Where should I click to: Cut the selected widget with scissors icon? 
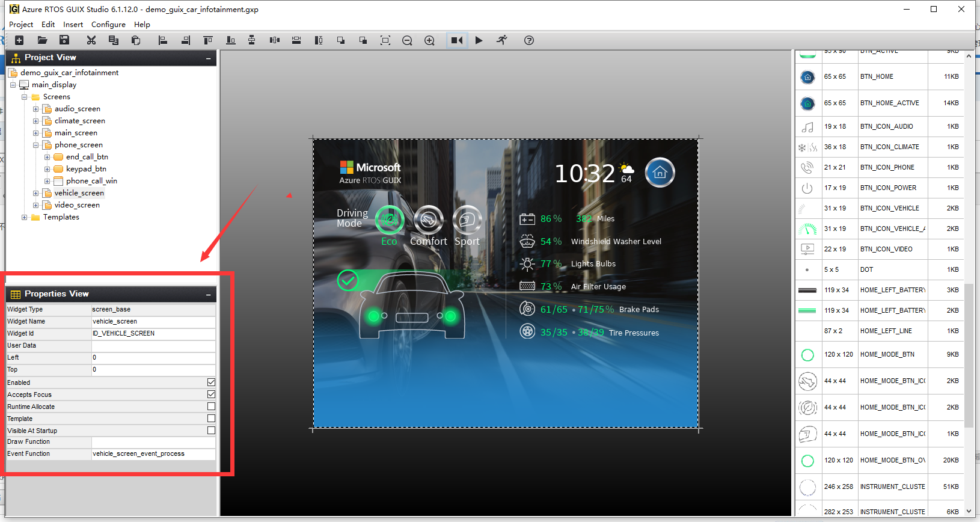(91, 40)
